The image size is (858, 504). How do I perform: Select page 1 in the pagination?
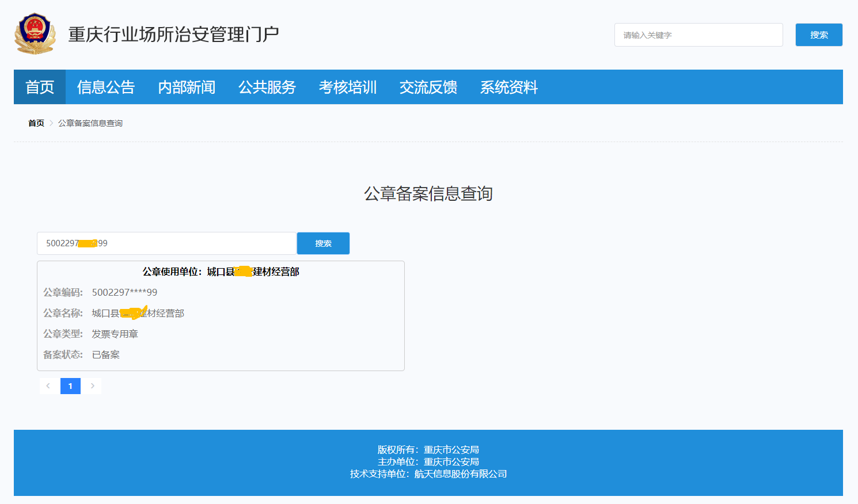click(70, 386)
